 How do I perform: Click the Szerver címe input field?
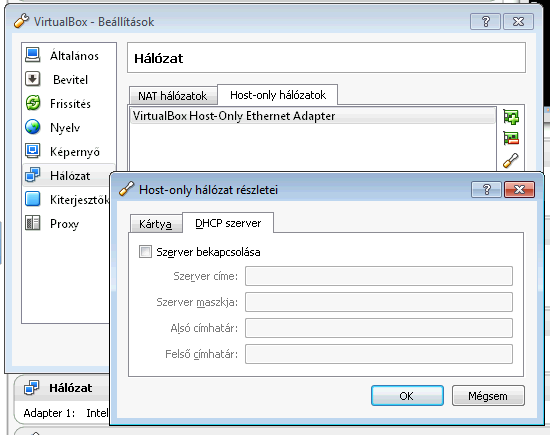pyautogui.click(x=379, y=276)
